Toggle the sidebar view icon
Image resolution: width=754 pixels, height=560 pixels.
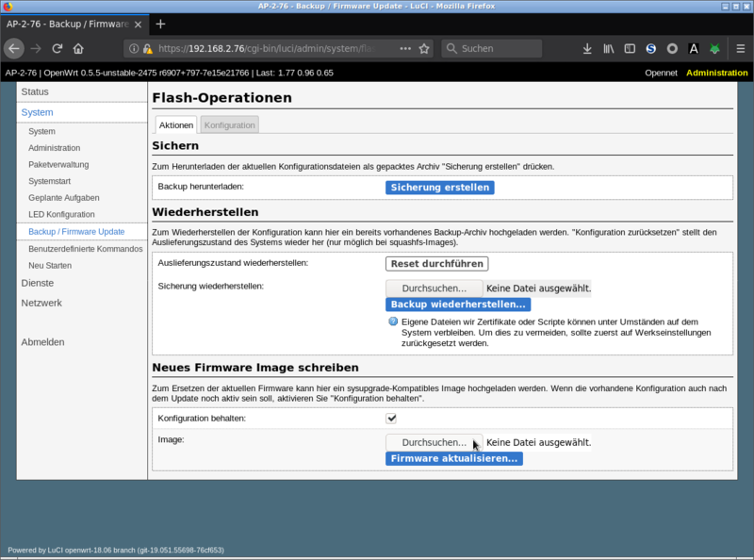tap(630, 49)
